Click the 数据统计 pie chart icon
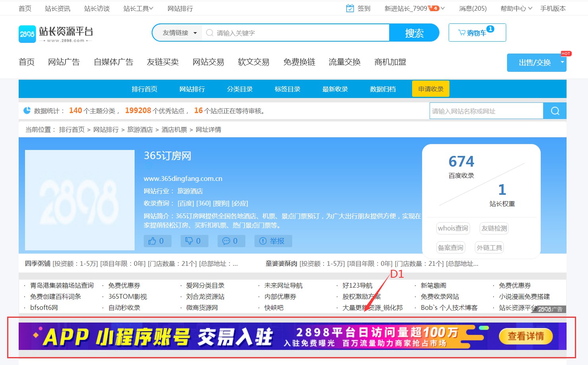The width and height of the screenshot is (588, 365). tap(27, 111)
